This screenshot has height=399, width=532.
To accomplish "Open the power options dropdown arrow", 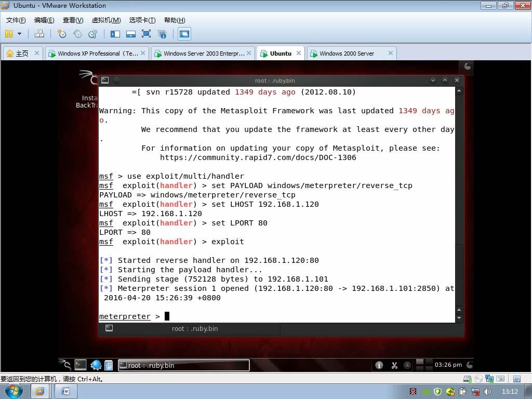I will pyautogui.click(x=19, y=34).
